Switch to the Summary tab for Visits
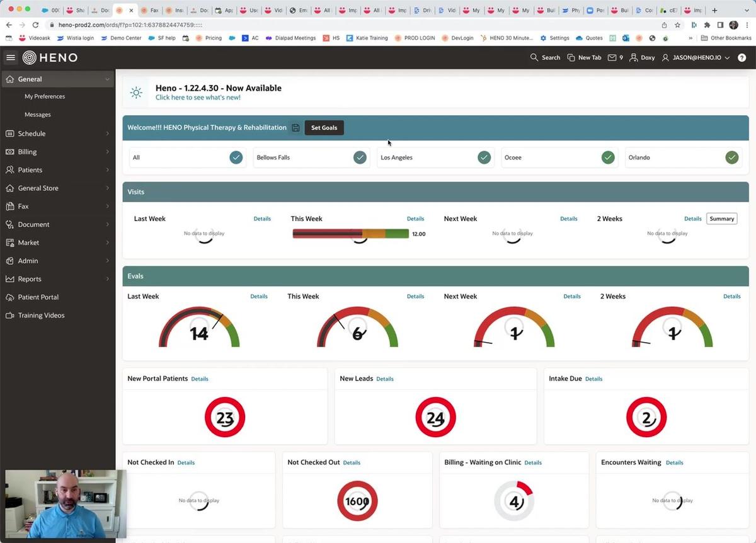Viewport: 756px width, 543px height. coord(721,219)
